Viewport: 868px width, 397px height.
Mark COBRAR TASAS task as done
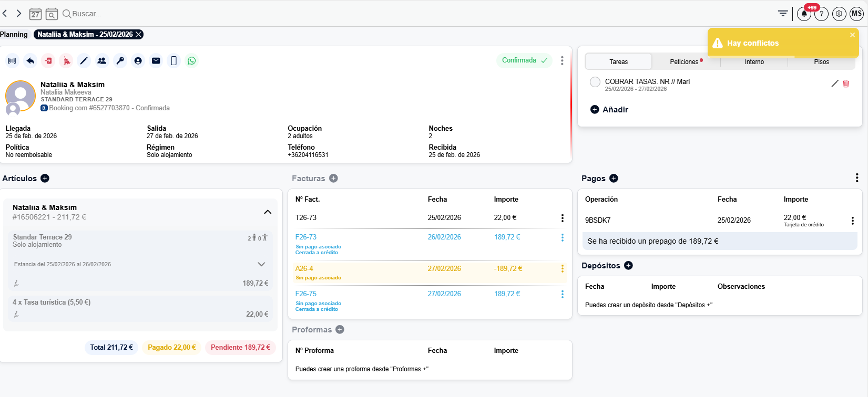(x=595, y=82)
